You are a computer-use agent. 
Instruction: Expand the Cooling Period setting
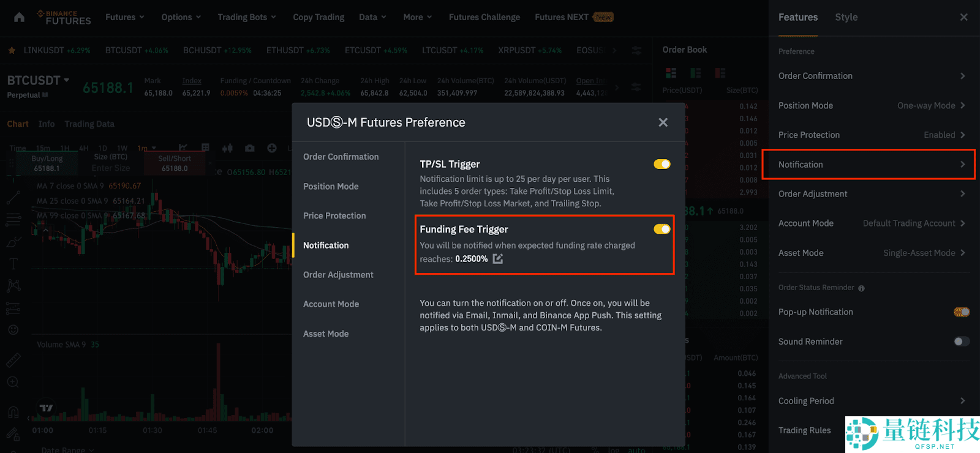pos(871,401)
